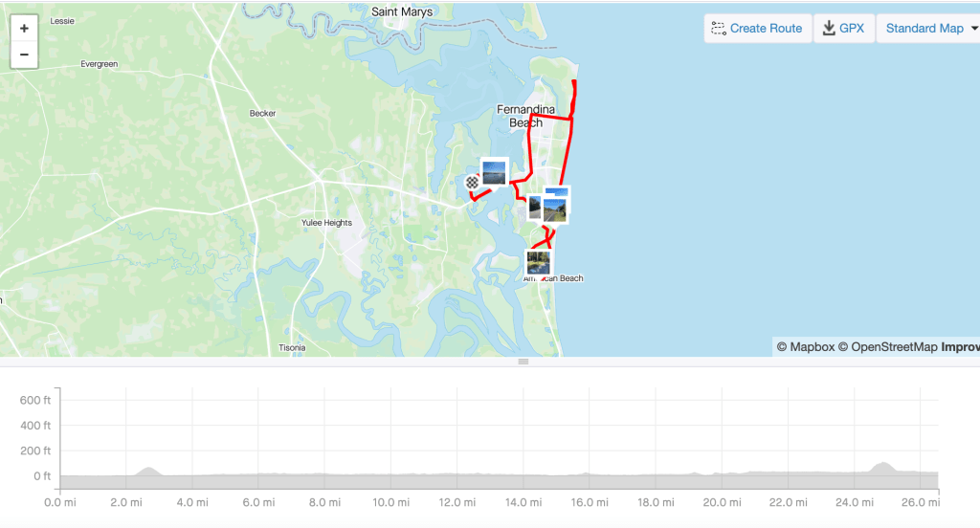Click the elevation peak near 25 mi

pos(882,467)
